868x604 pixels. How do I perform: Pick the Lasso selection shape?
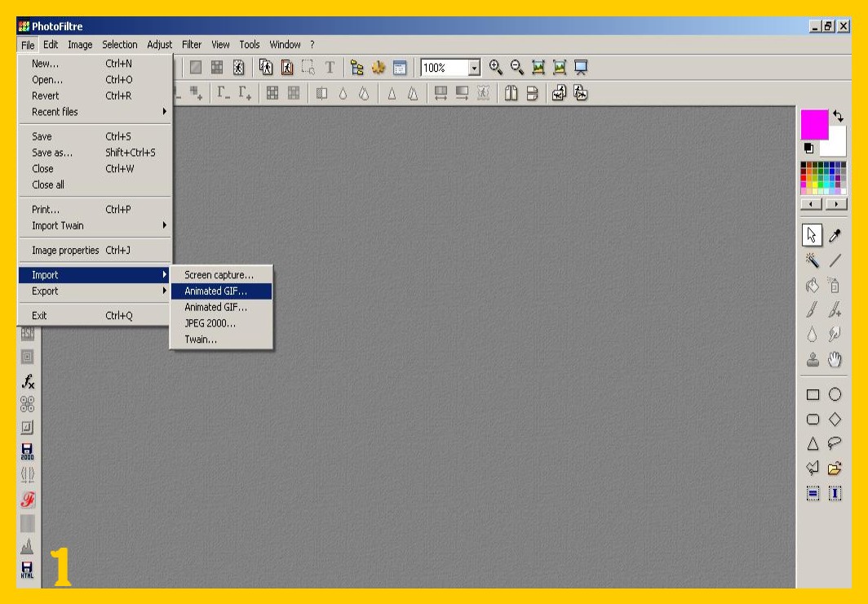tap(835, 443)
